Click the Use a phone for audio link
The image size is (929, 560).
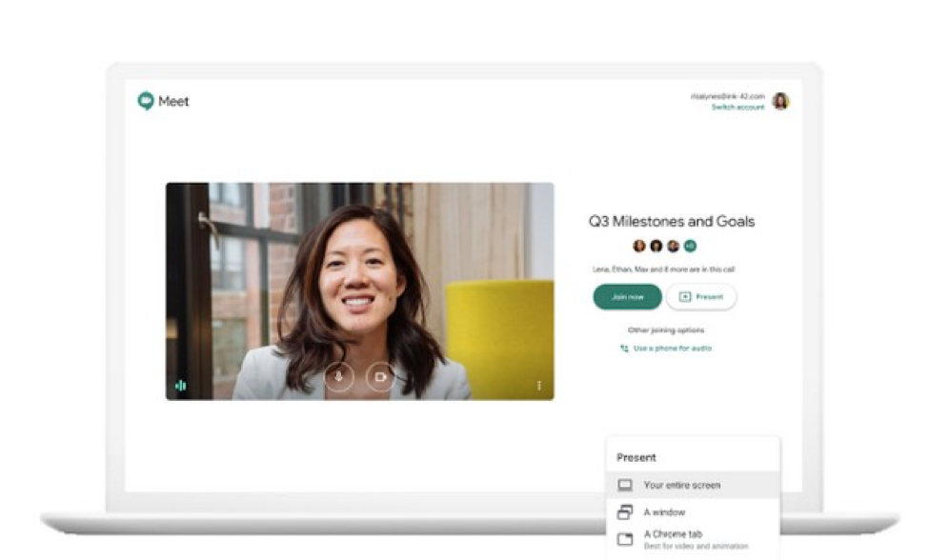pos(673,348)
